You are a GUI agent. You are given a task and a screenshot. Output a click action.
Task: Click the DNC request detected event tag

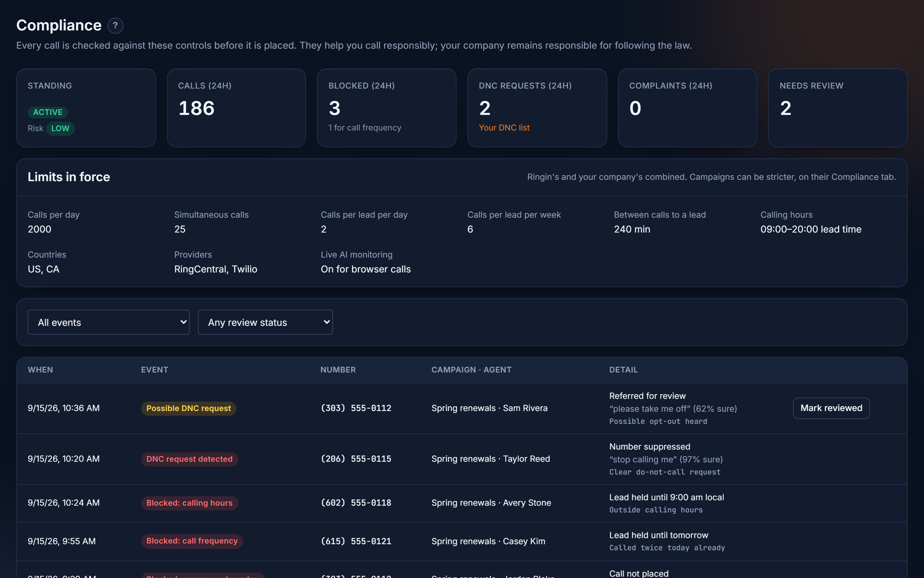point(189,459)
